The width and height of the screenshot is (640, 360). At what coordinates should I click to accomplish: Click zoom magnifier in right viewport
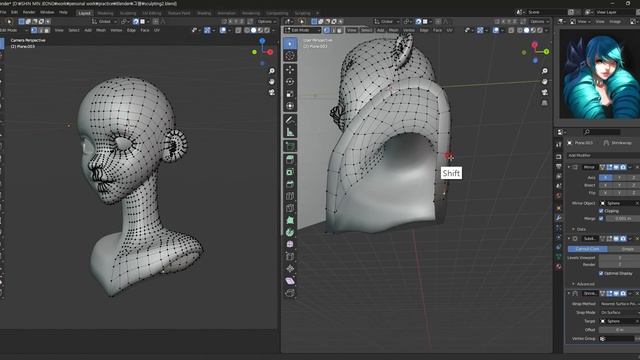(544, 71)
